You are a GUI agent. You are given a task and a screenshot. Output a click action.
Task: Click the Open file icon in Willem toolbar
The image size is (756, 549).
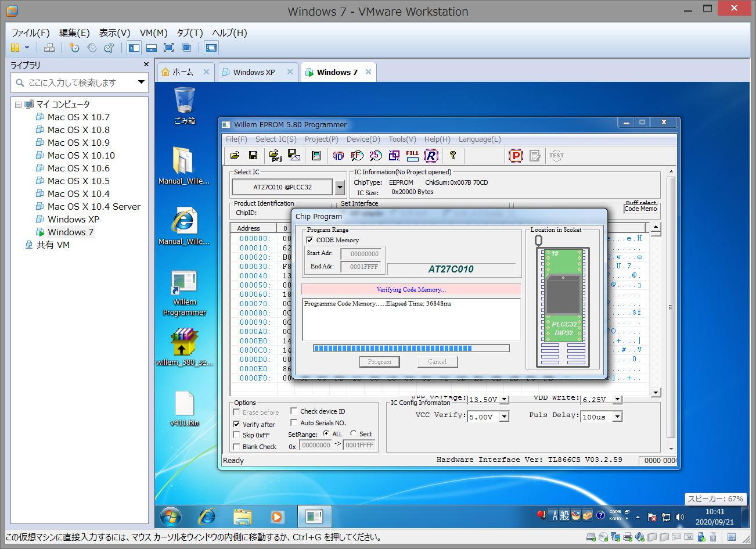coord(235,155)
